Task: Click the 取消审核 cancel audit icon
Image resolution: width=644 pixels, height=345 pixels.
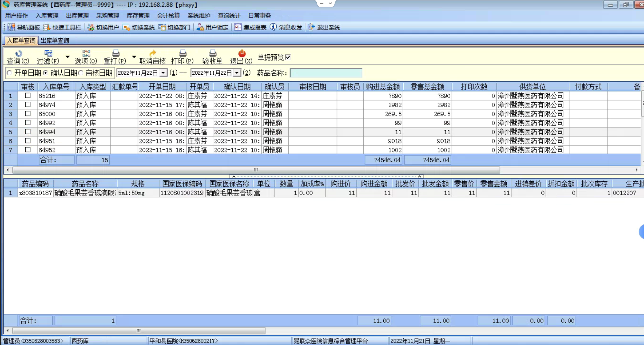Action: coord(153,53)
